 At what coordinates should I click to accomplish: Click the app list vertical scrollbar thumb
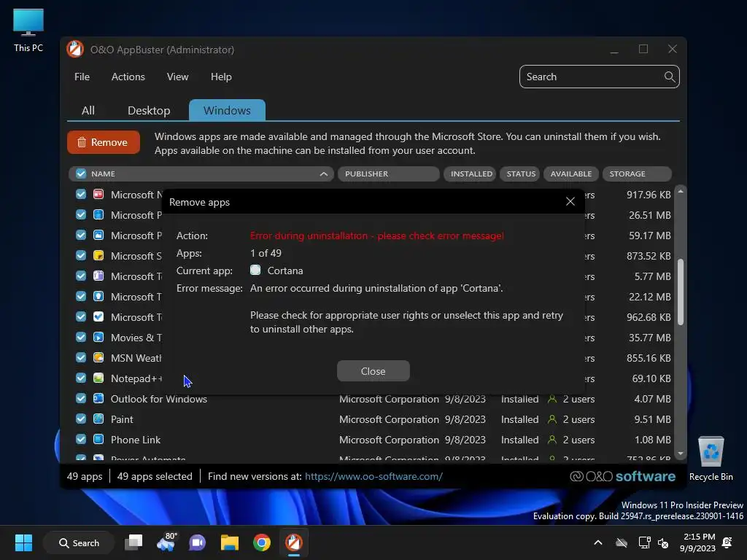tap(681, 292)
